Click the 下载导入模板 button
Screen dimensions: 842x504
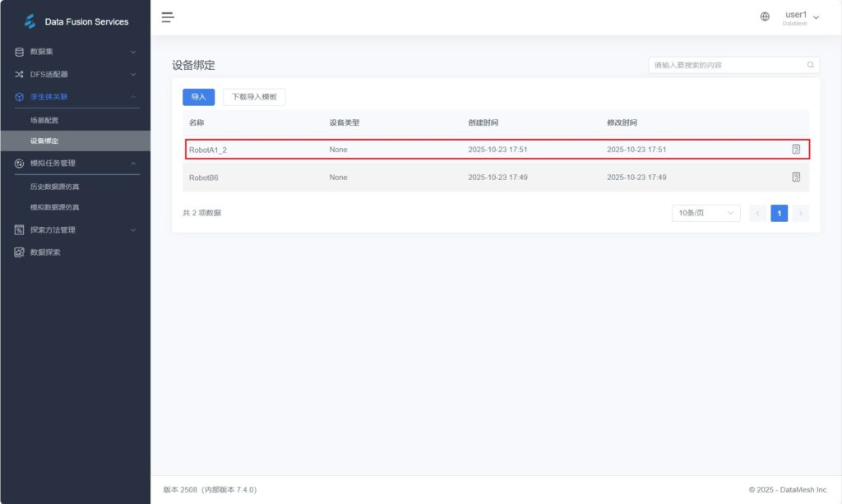(254, 97)
